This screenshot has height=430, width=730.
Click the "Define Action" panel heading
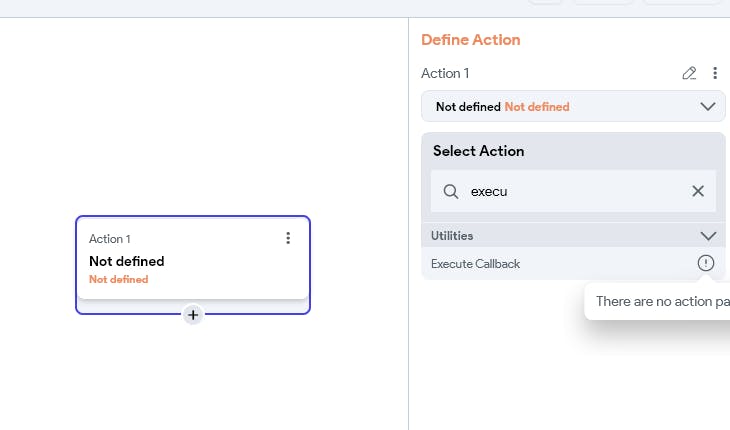470,40
